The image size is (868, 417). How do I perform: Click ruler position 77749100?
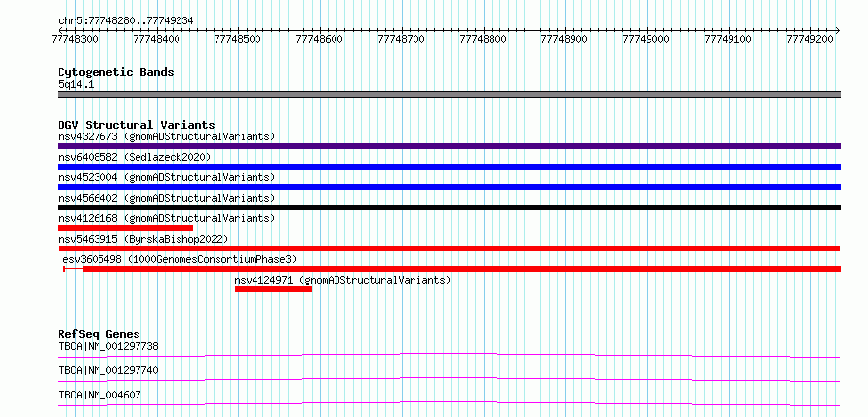tap(728, 39)
